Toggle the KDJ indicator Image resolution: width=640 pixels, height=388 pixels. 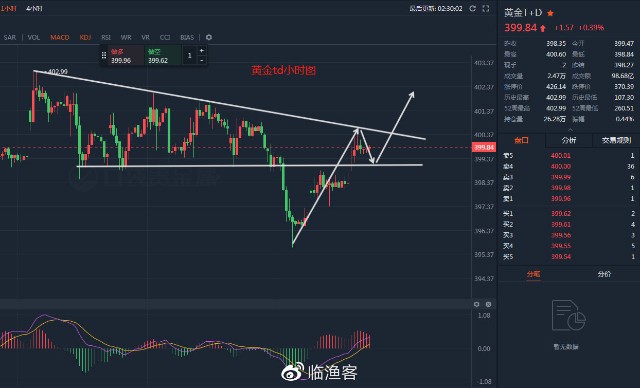click(85, 37)
